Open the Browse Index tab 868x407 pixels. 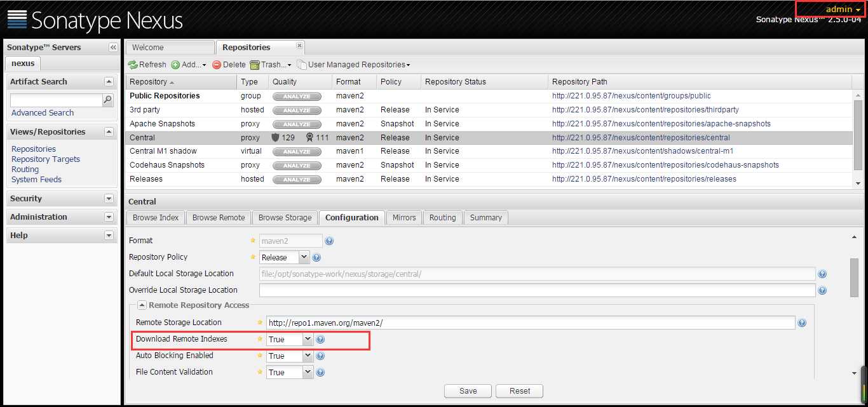(x=156, y=218)
